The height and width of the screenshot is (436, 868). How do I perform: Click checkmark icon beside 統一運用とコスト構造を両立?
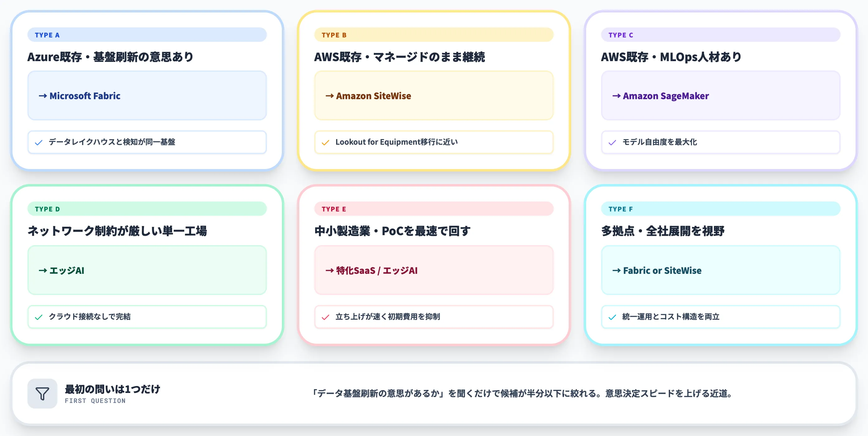coord(612,317)
